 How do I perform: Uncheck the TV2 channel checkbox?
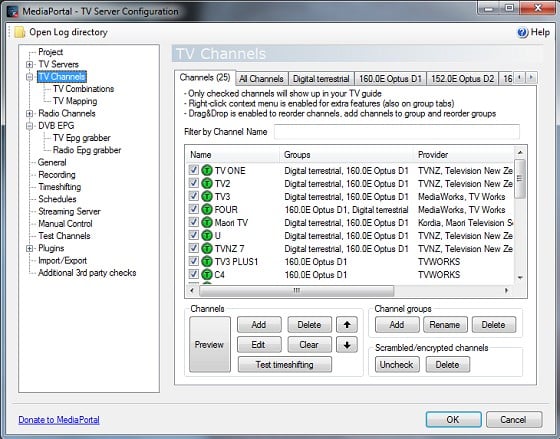[194, 183]
